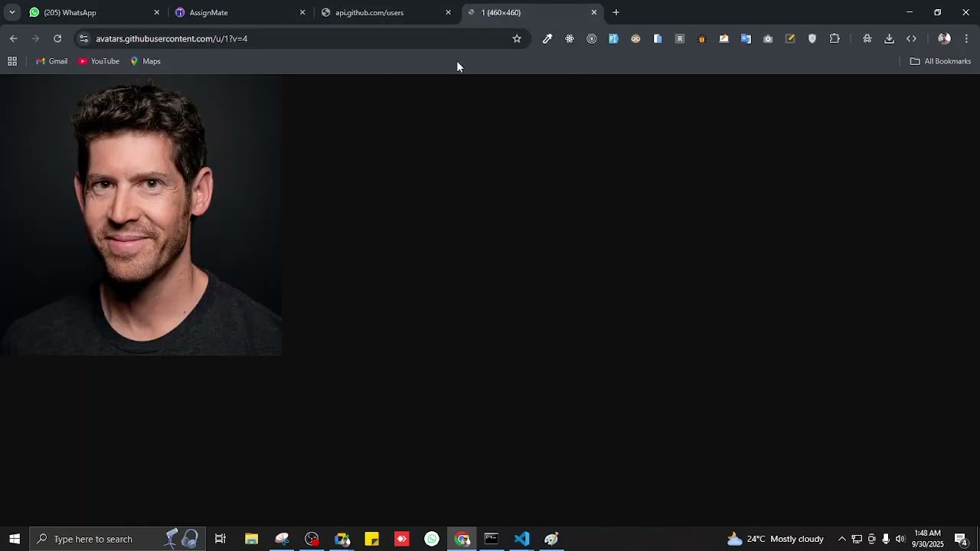This screenshot has height=551, width=980.
Task: Open the YouTube bookmark
Action: click(99, 61)
